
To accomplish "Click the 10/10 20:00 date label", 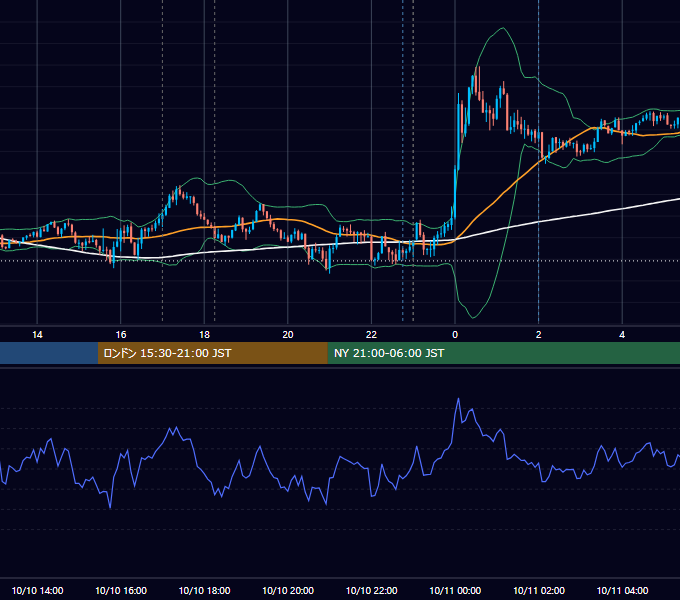I will tap(288, 590).
